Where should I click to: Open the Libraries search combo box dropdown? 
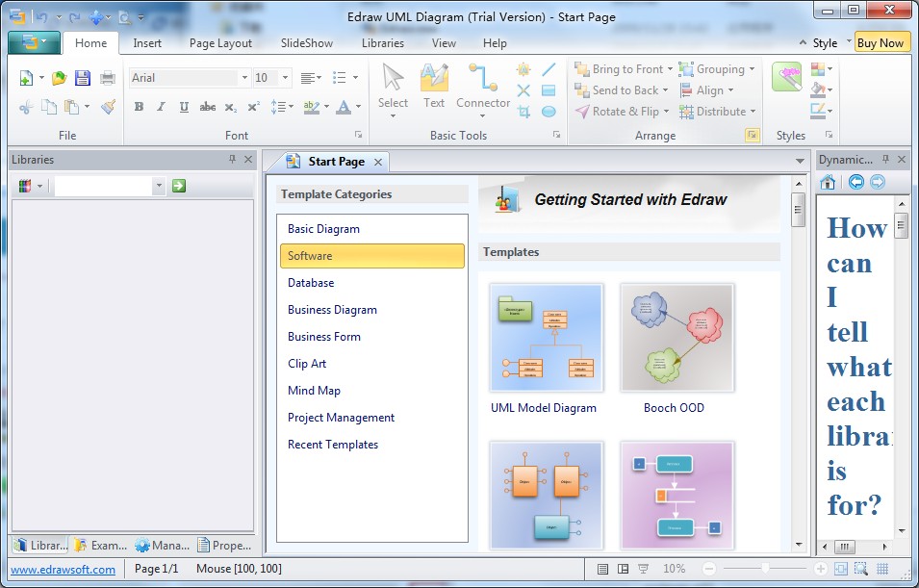tap(159, 186)
